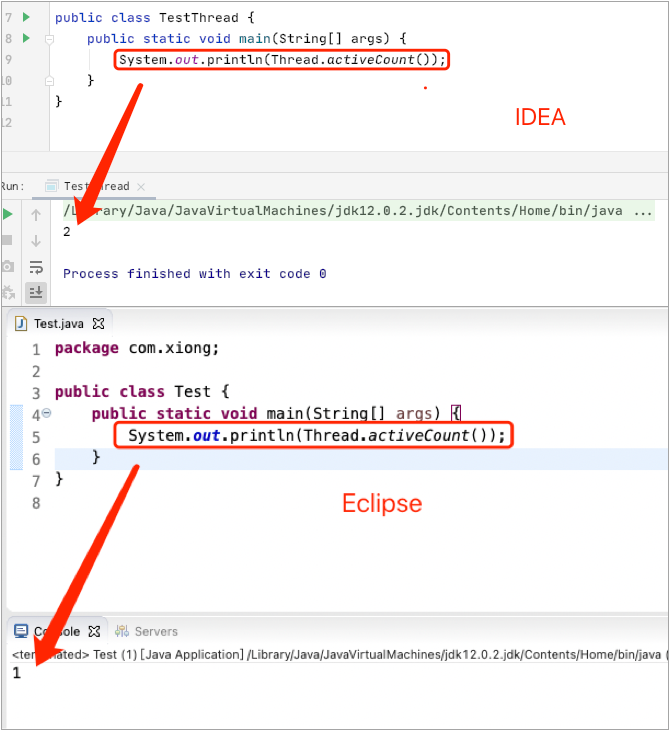Click 'public class Test' line in Eclipse
Image resolution: width=669 pixels, height=730 pixels.
tap(142, 392)
